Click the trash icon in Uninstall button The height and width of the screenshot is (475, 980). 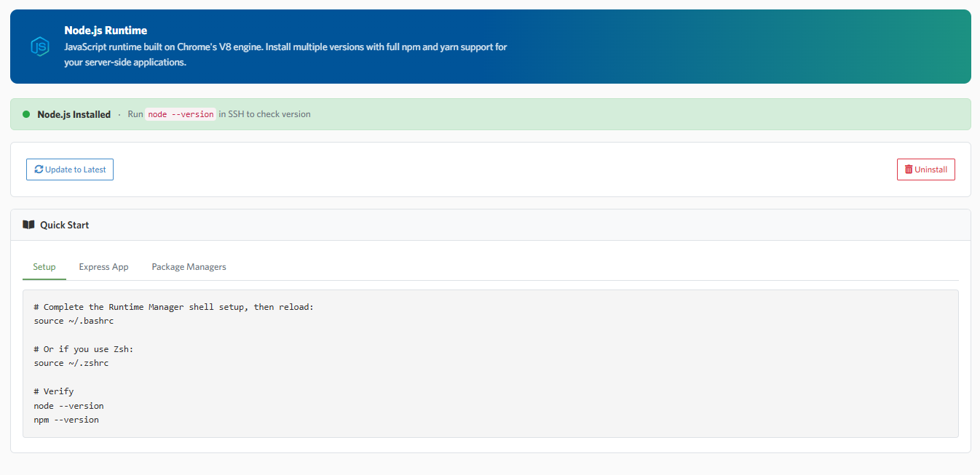[x=909, y=169]
